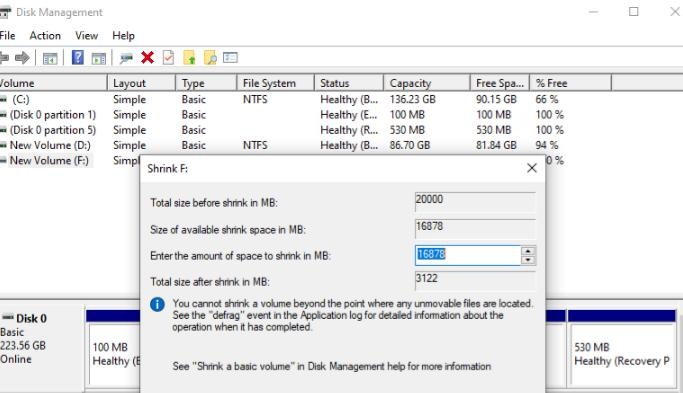The width and height of the screenshot is (683, 393).
Task: Select the (Disk 0 partition 5) row
Action: 305,130
